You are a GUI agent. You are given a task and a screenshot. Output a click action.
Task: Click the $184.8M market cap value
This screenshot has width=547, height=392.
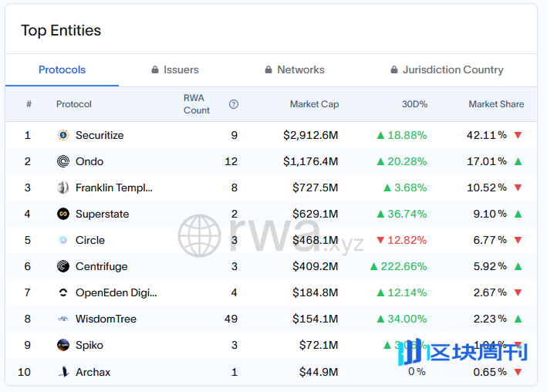point(315,292)
